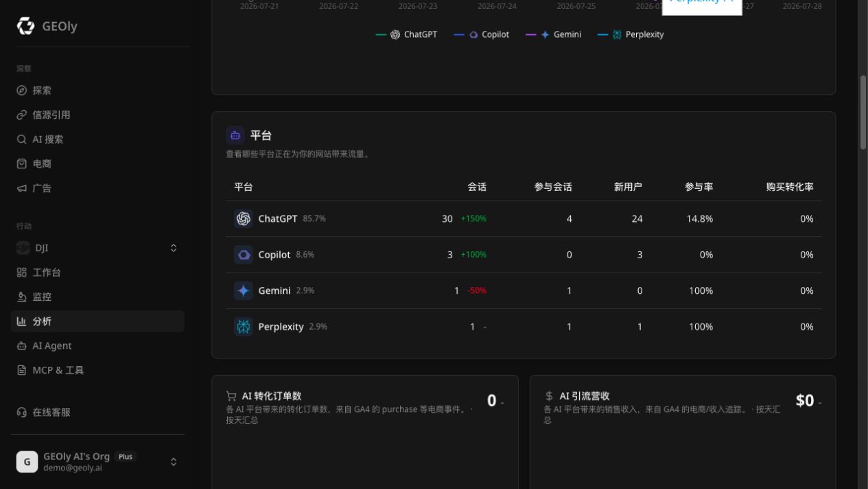868x489 pixels.
Task: Go to 信源引用 menu item
Action: [97, 115]
